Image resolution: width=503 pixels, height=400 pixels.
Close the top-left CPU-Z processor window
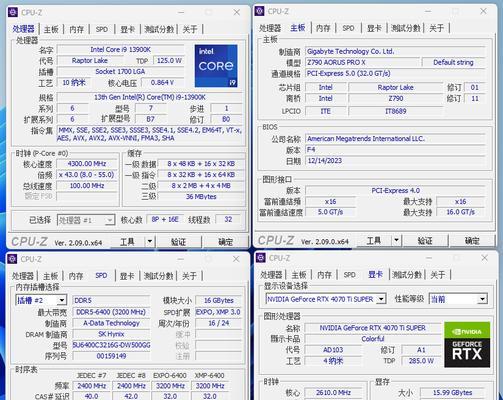point(237,12)
